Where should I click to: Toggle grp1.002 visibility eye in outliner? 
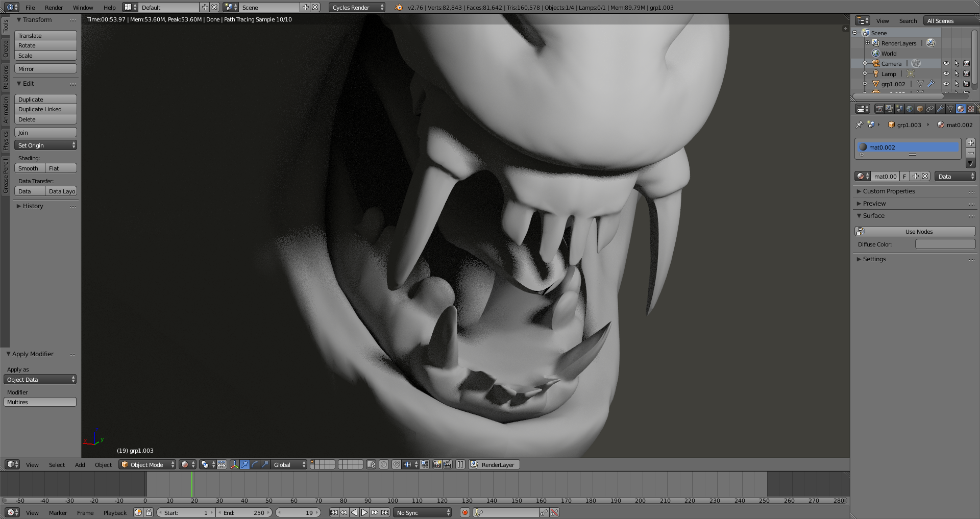coord(946,84)
